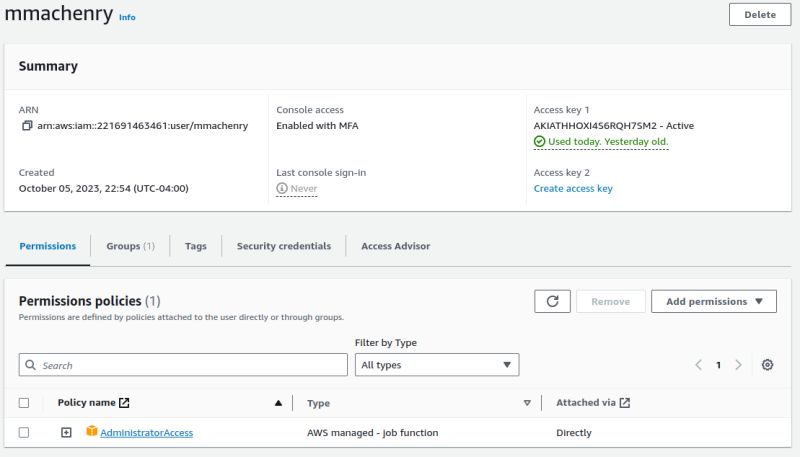Select all policies with the header checkbox
800x457 pixels.
coord(24,403)
